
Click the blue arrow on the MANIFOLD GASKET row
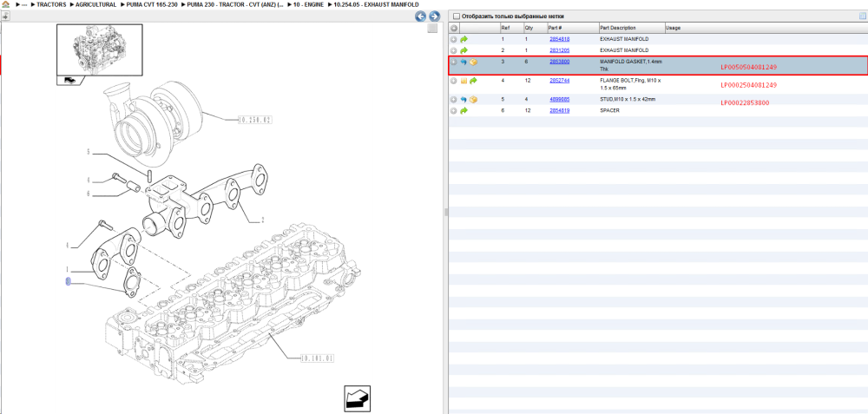coord(464,62)
